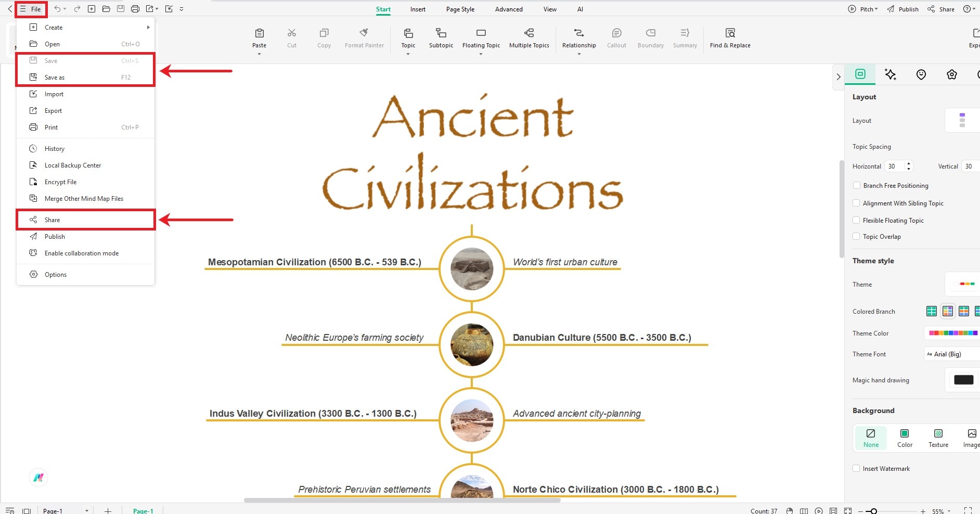This screenshot has height=514, width=980.
Task: Click the zoom in plus button
Action: [923, 511]
